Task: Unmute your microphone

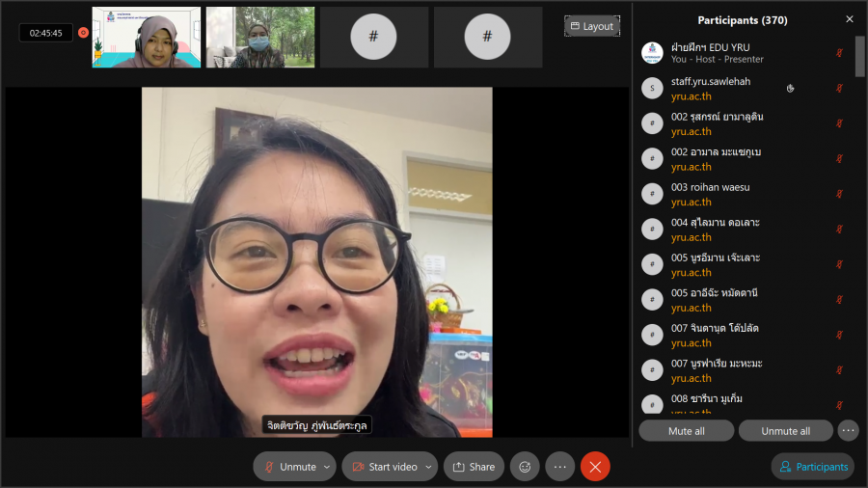Action: pyautogui.click(x=287, y=467)
